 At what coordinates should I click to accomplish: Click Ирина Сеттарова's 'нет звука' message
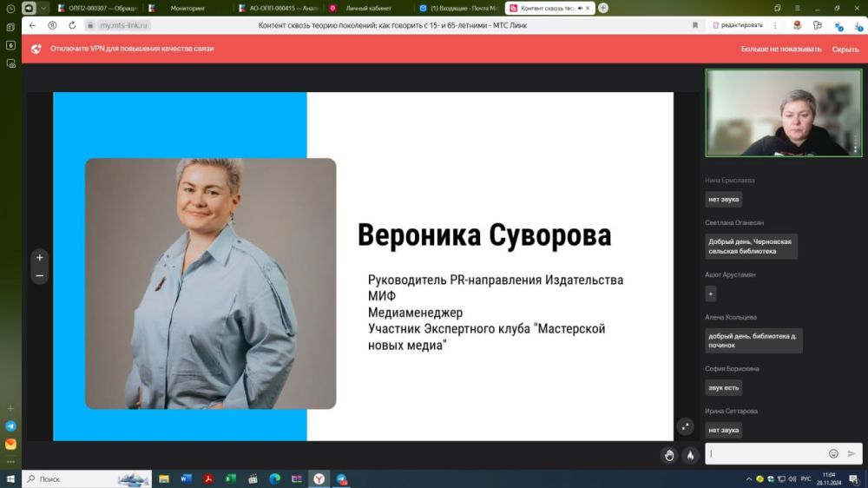[724, 430]
